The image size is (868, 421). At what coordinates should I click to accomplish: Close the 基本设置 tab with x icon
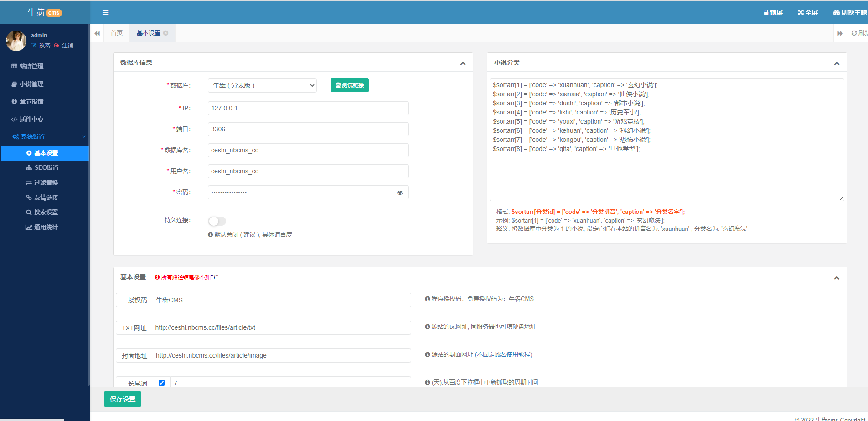(x=166, y=33)
